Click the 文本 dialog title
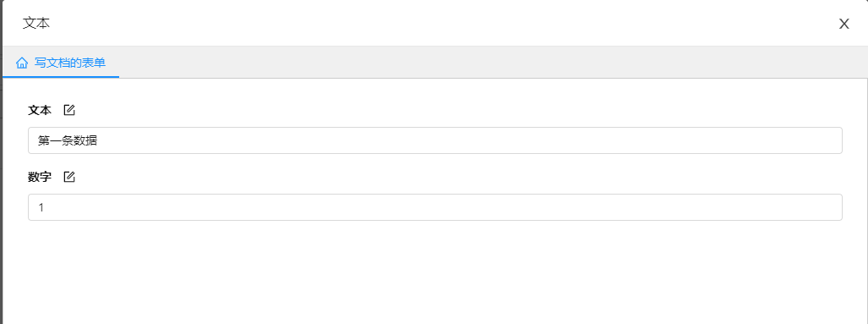This screenshot has width=868, height=324. [x=36, y=23]
